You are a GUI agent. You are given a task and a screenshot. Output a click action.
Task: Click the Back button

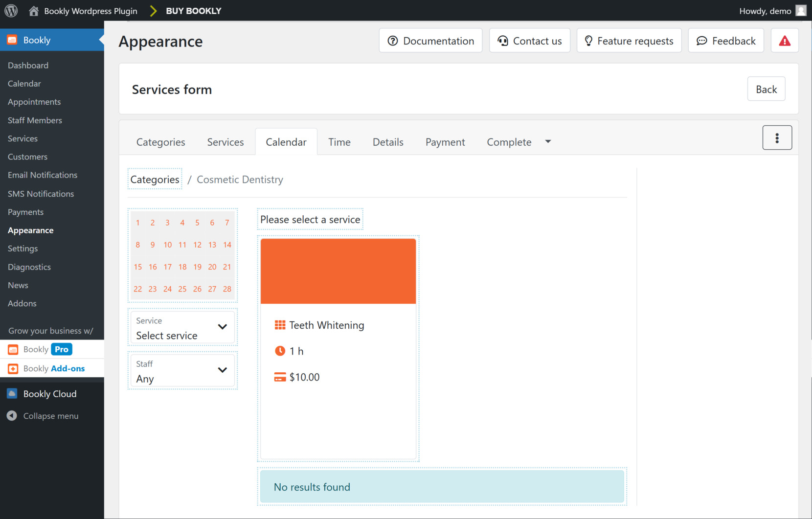click(x=766, y=89)
